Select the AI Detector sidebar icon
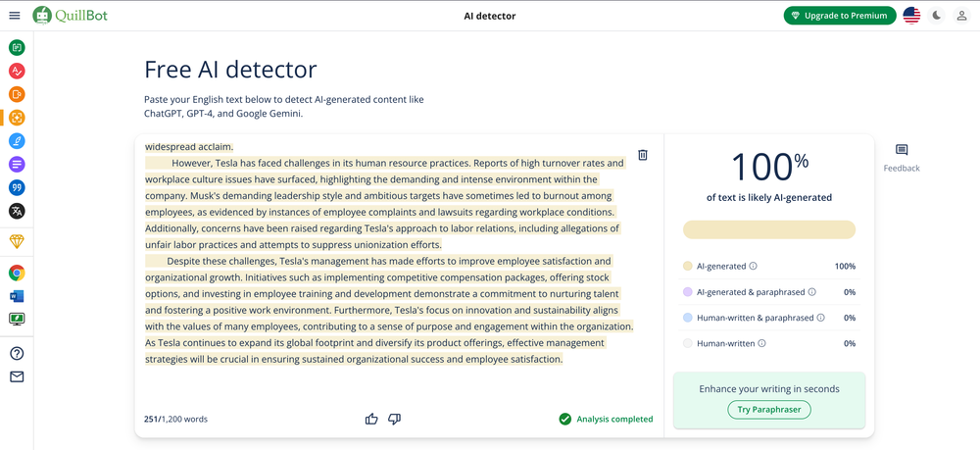Screen dimensions: 980x450 (17, 117)
